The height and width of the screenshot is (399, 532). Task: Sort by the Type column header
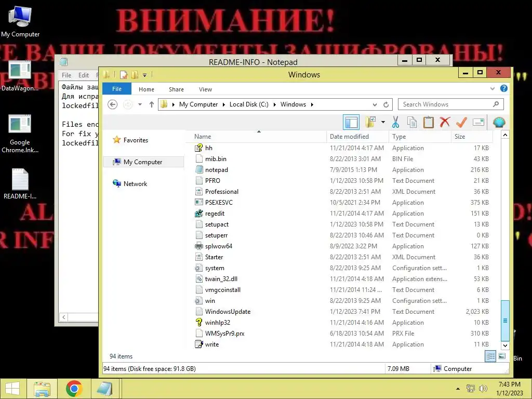tap(420, 137)
